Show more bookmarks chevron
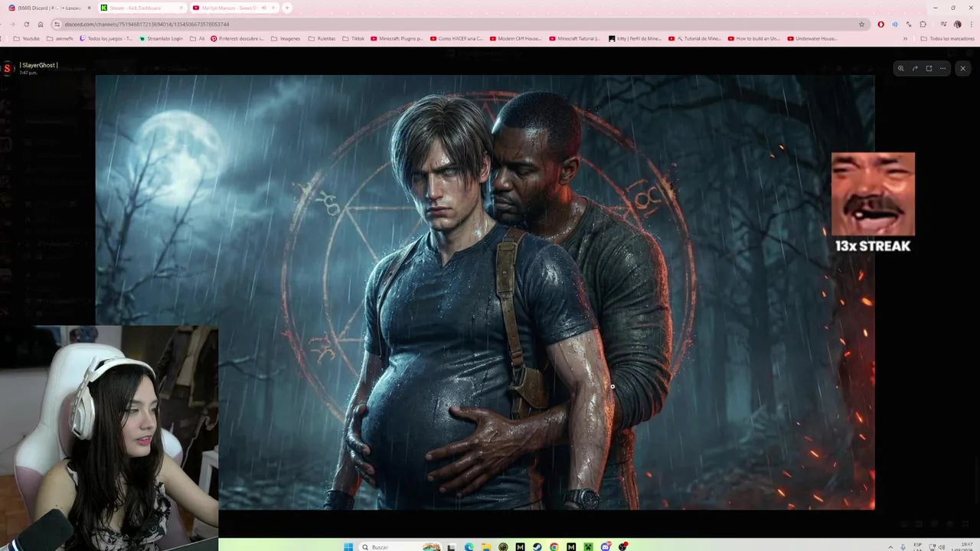The image size is (980, 551). [x=906, y=38]
